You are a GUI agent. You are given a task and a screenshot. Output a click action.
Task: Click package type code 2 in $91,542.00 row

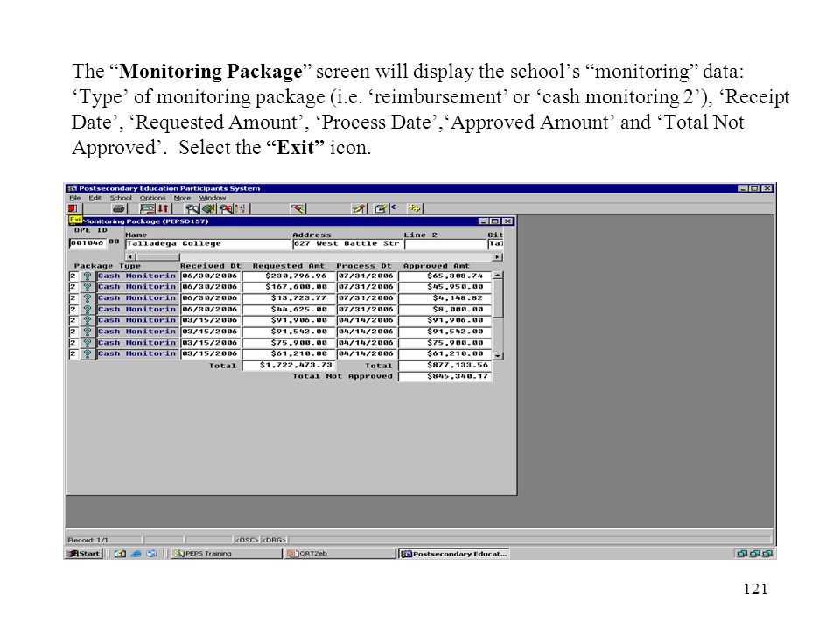point(73,332)
